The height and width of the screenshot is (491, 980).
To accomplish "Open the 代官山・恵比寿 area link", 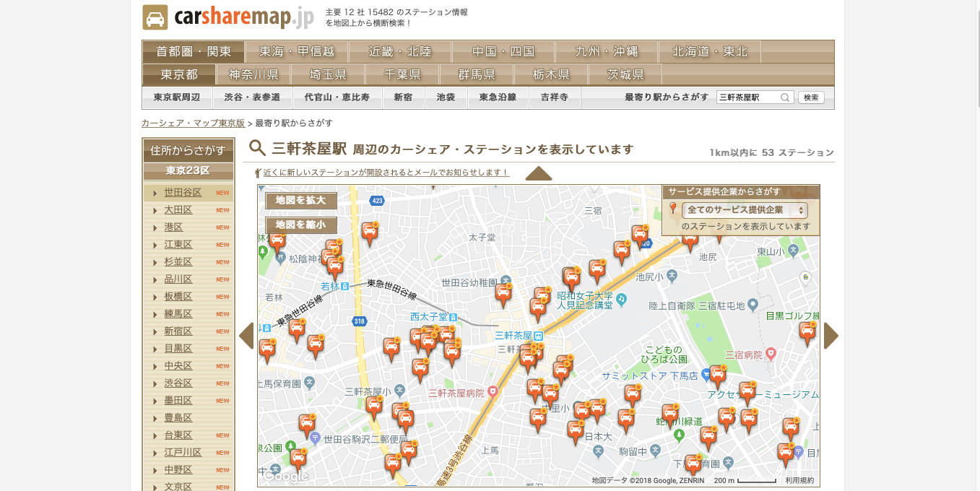I will (337, 97).
